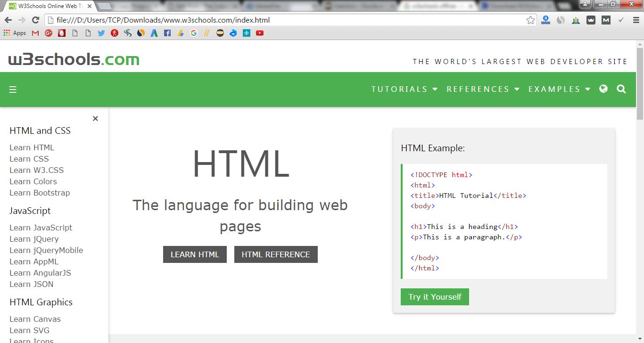Screen dimensions: 644x343
Task: Bookmark this page with the star icon
Action: click(530, 20)
